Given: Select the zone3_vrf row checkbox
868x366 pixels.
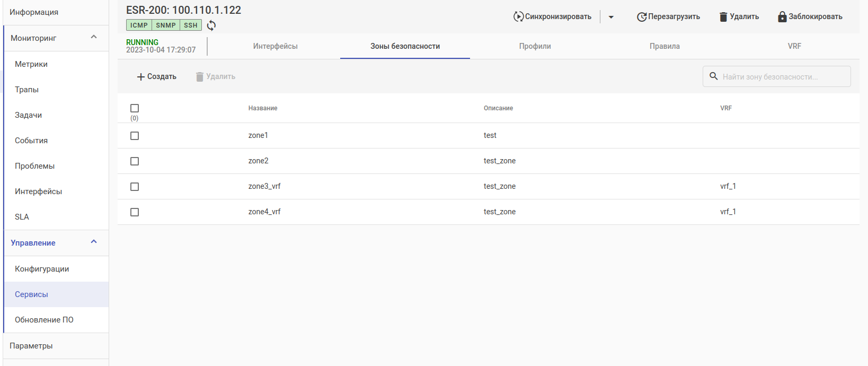Looking at the screenshot, I should pyautogui.click(x=135, y=187).
